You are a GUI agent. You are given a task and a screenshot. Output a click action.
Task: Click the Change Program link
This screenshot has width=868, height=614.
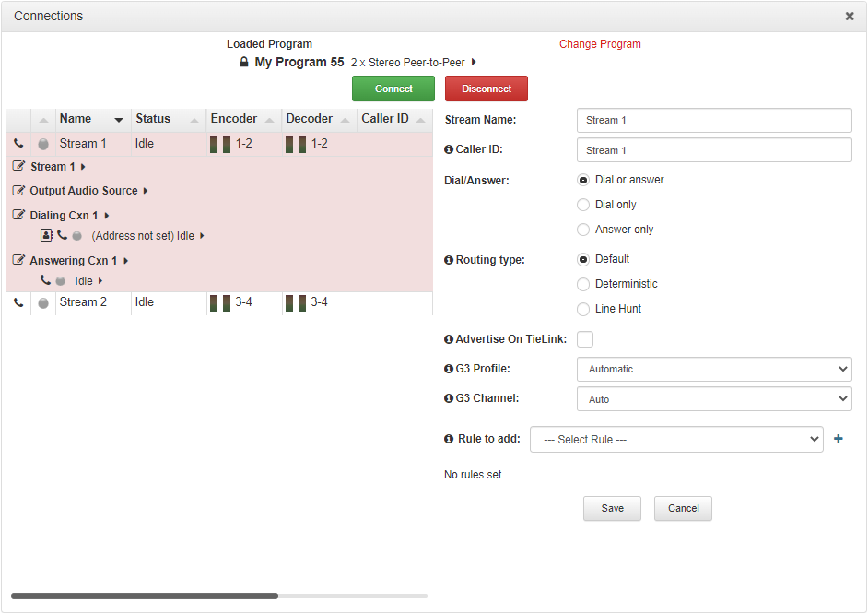(600, 44)
